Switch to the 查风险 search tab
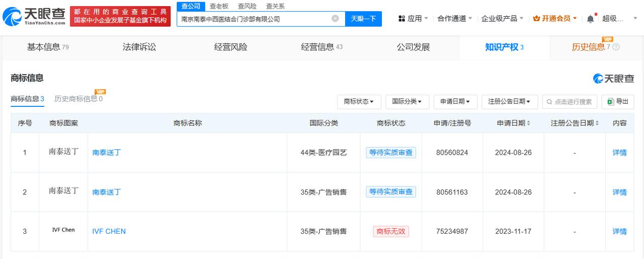644x259 pixels. (247, 6)
